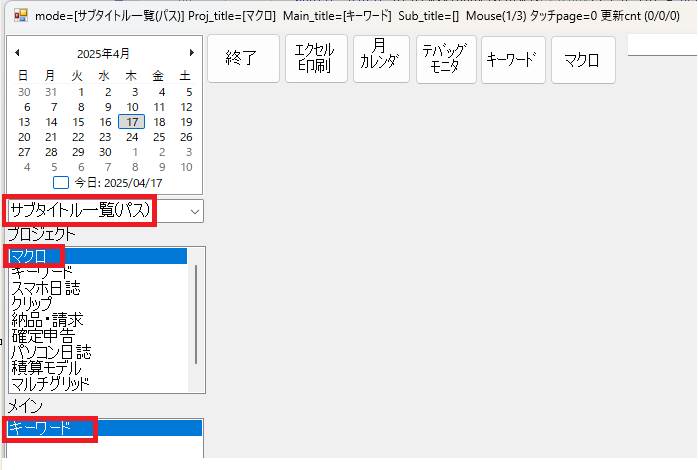
Task: Click the text field at top right
Action: coord(661,45)
